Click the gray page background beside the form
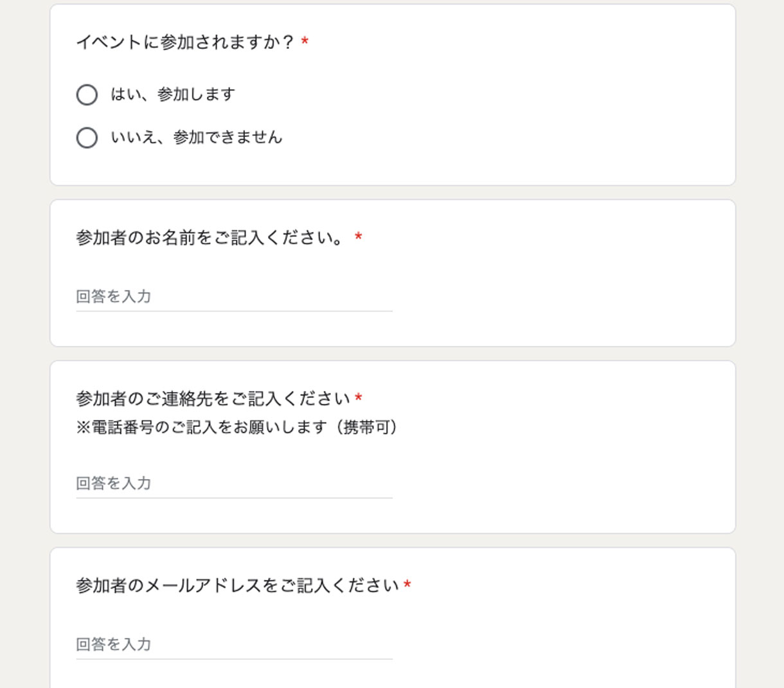784x688 pixels. [24, 321]
